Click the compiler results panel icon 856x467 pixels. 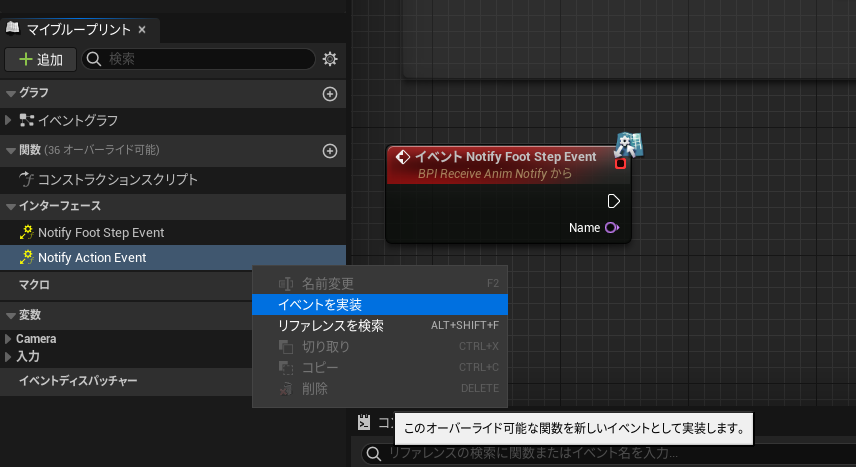pos(364,422)
